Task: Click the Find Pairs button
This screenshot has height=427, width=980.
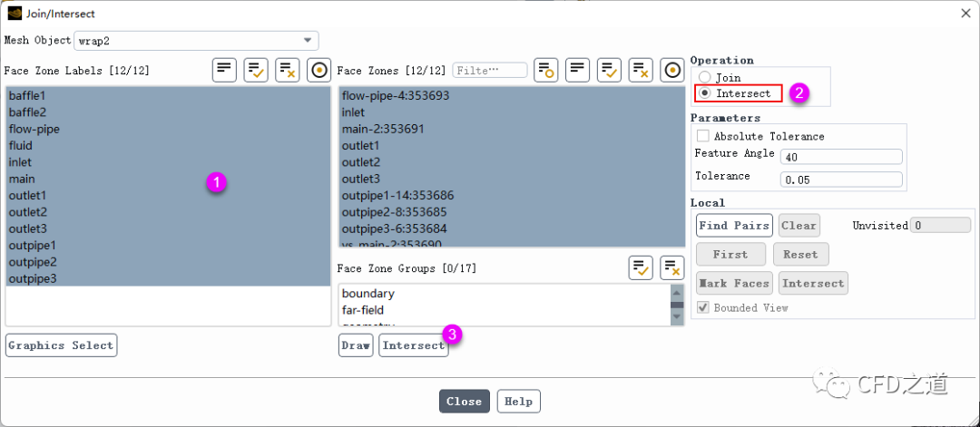Action: point(734,226)
